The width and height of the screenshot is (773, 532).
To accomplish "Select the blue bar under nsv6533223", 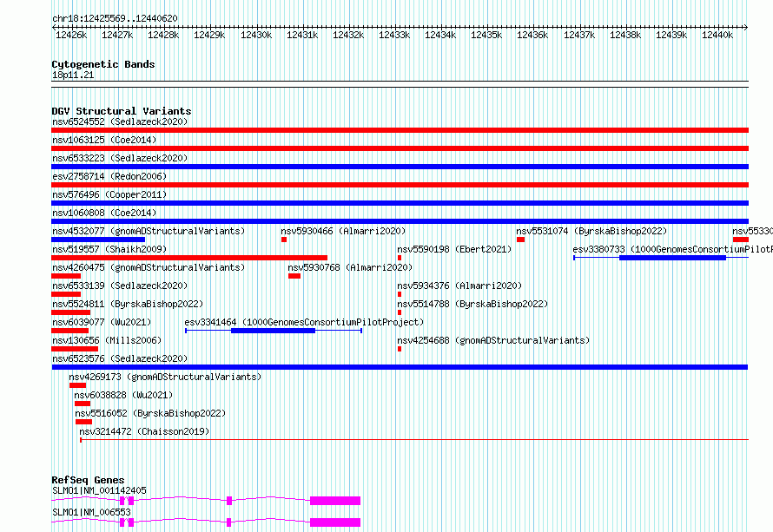I will pos(400,167).
